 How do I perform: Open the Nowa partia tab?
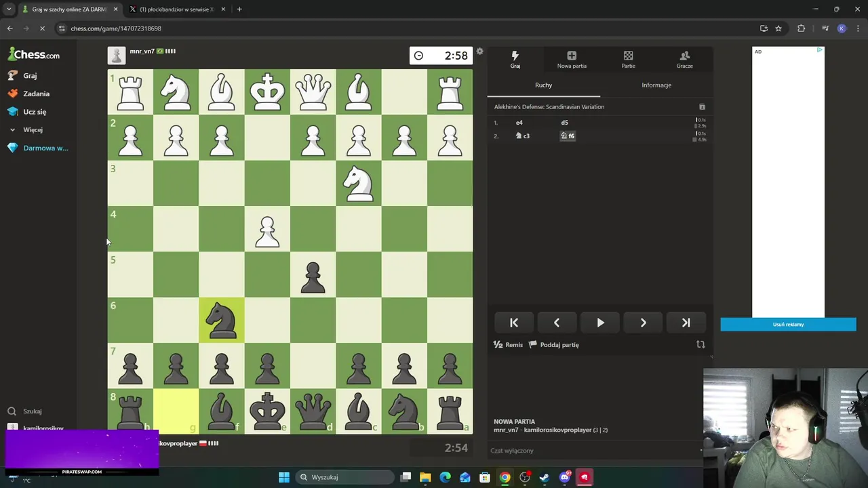(x=572, y=60)
